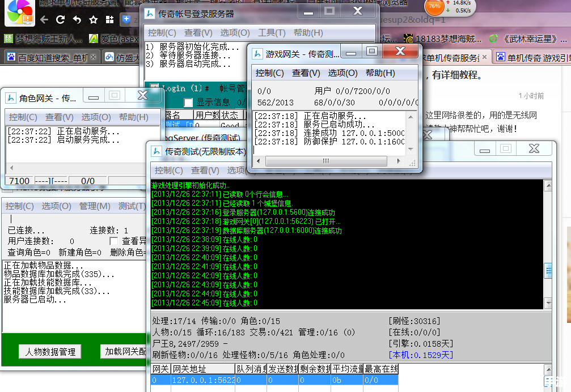The image size is (571, 392).
Task: Open 帮助(H) menu in 游戏网关 window
Action: 380,73
